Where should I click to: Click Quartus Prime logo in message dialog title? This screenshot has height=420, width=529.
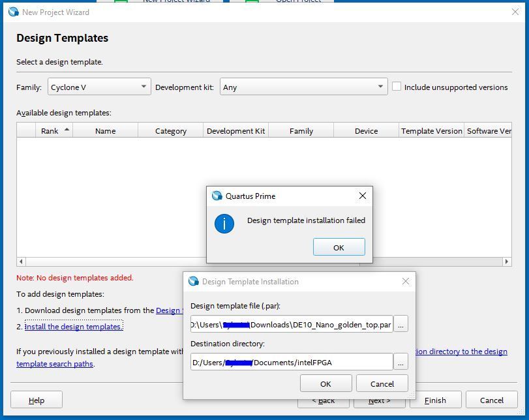(217, 196)
